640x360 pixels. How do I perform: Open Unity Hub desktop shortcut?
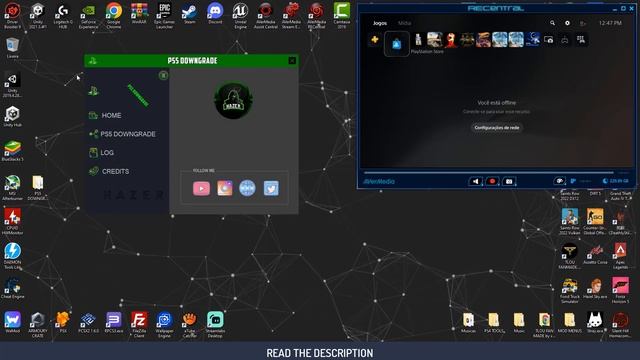[12, 116]
